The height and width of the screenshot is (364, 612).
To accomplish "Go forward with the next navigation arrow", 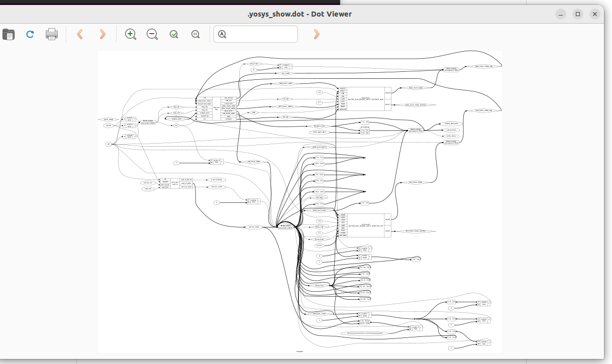I will pyautogui.click(x=103, y=34).
